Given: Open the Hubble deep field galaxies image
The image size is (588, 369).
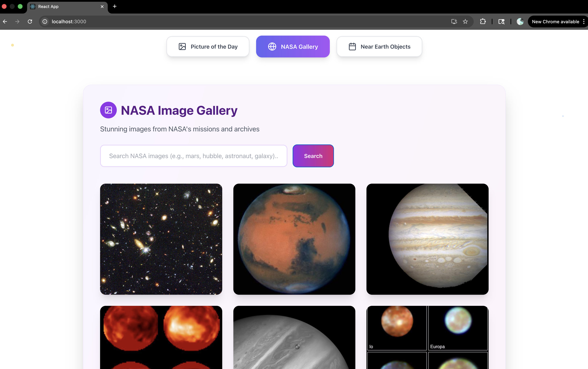Looking at the screenshot, I should (161, 239).
